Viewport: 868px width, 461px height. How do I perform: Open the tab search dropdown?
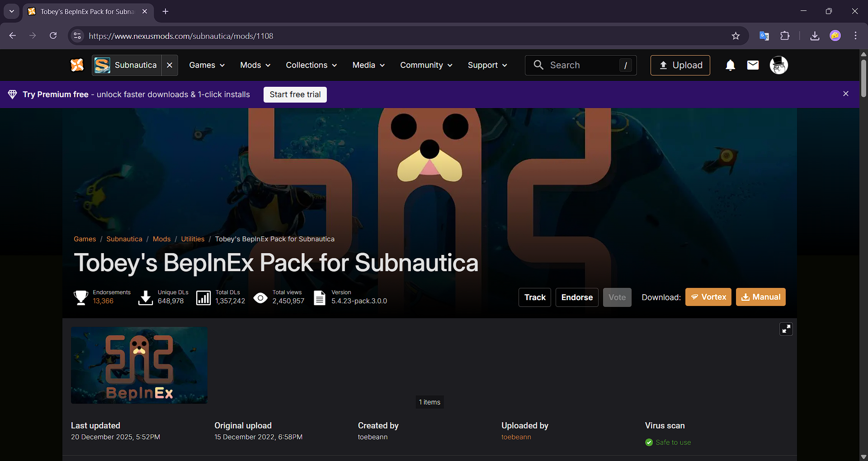pos(12,11)
